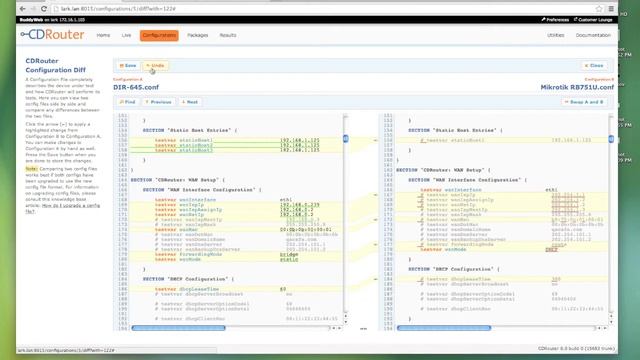Click the left pane vertical scrollbar handle
The image size is (640, 360).
(x=346, y=139)
